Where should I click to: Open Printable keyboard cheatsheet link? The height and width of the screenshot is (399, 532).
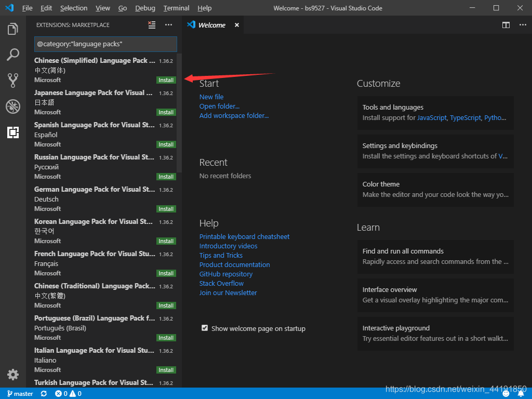(244, 237)
